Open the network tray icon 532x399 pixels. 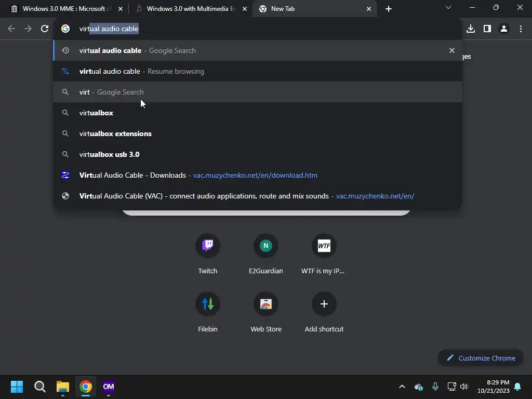click(x=451, y=387)
